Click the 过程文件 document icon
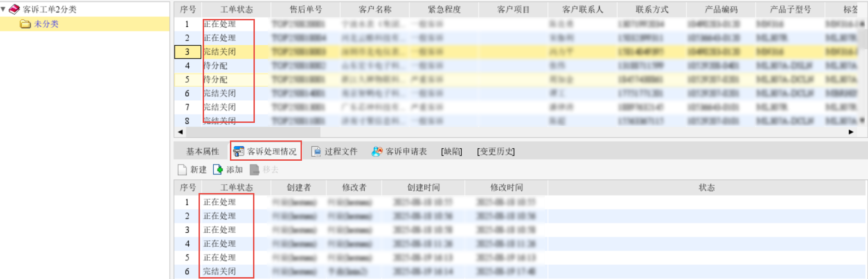 (316, 152)
